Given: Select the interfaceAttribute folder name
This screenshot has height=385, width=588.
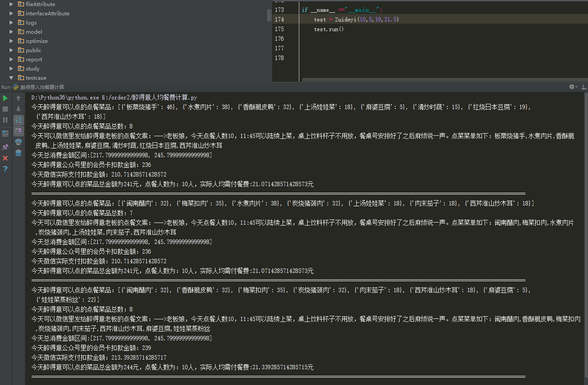Looking at the screenshot, I should pyautogui.click(x=47, y=13).
